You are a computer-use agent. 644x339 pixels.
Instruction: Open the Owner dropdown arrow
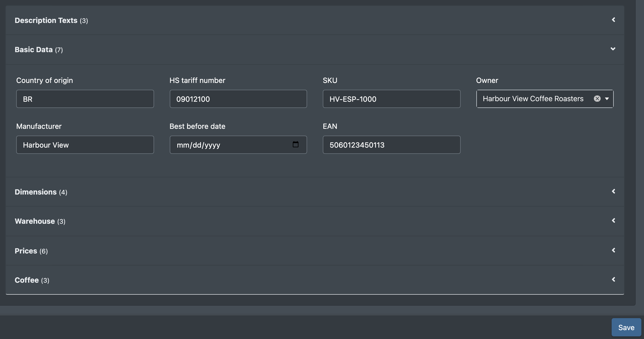click(x=607, y=99)
